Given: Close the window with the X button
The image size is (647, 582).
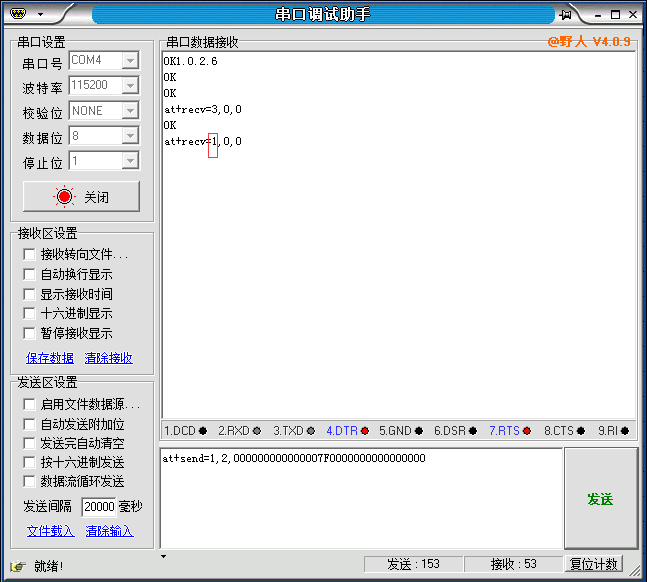Looking at the screenshot, I should tap(633, 14).
